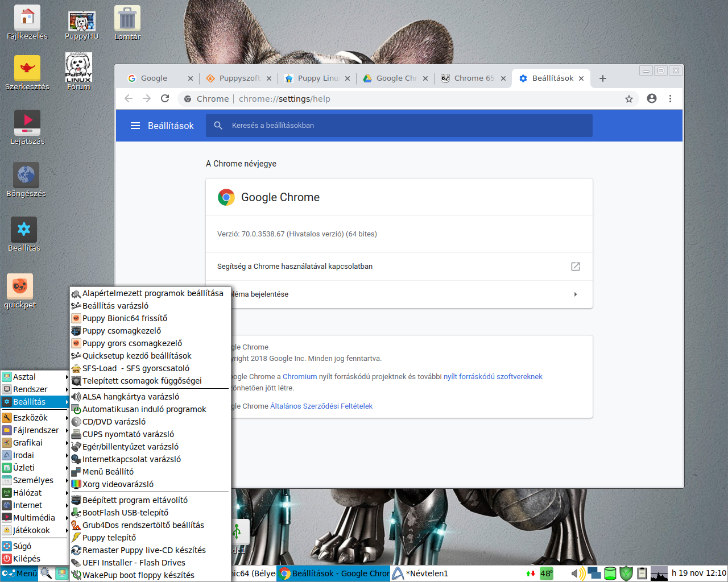Choose Xorg videovarázsló from menu
This screenshot has height=582, width=728.
(x=150, y=484)
